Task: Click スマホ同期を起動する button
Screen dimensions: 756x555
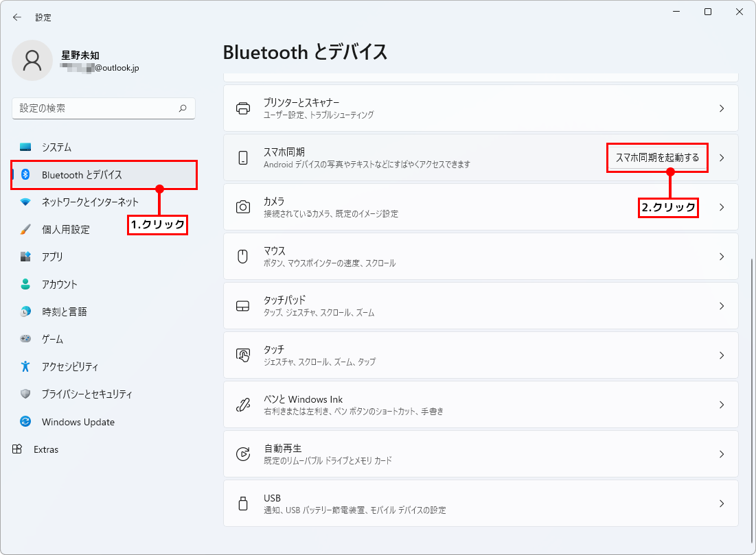Action: click(657, 158)
